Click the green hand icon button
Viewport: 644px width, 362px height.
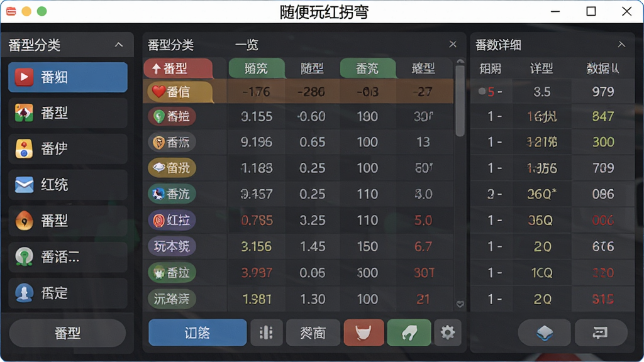[409, 332]
